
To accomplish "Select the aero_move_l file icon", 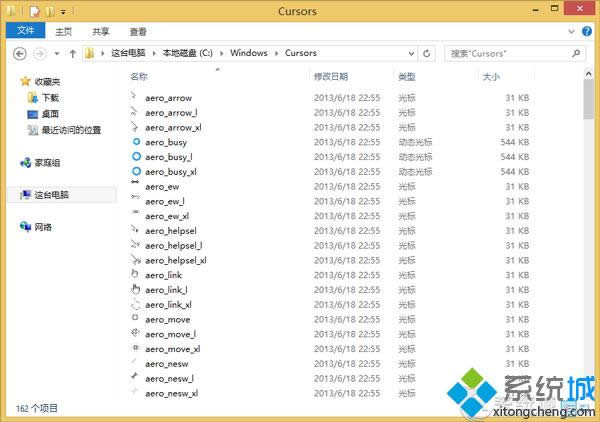I will pyautogui.click(x=135, y=332).
